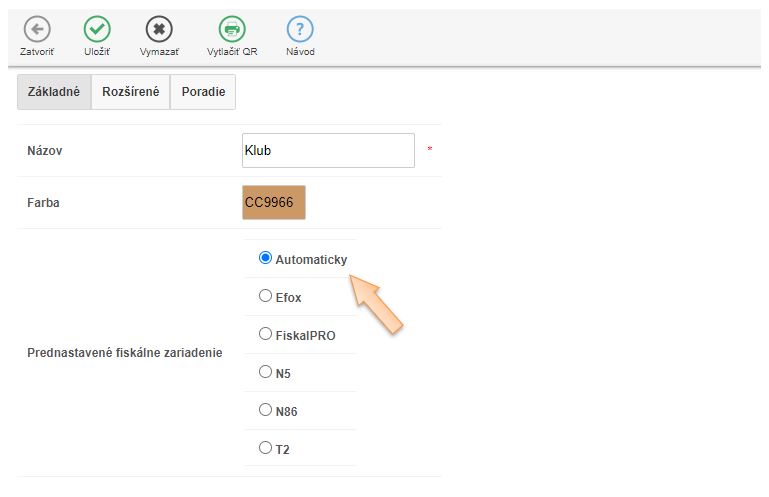Image resolution: width=769 pixels, height=497 pixels.
Task: Open the Návod help icon
Action: (x=300, y=29)
